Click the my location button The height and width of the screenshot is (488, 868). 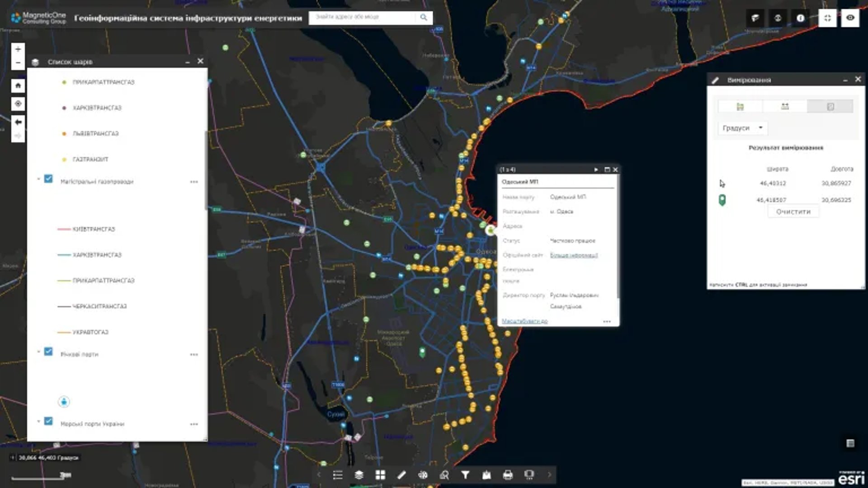(x=18, y=104)
